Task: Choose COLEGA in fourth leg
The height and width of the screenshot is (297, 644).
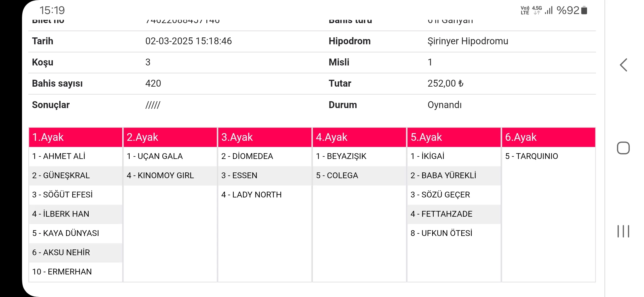Action: [337, 175]
